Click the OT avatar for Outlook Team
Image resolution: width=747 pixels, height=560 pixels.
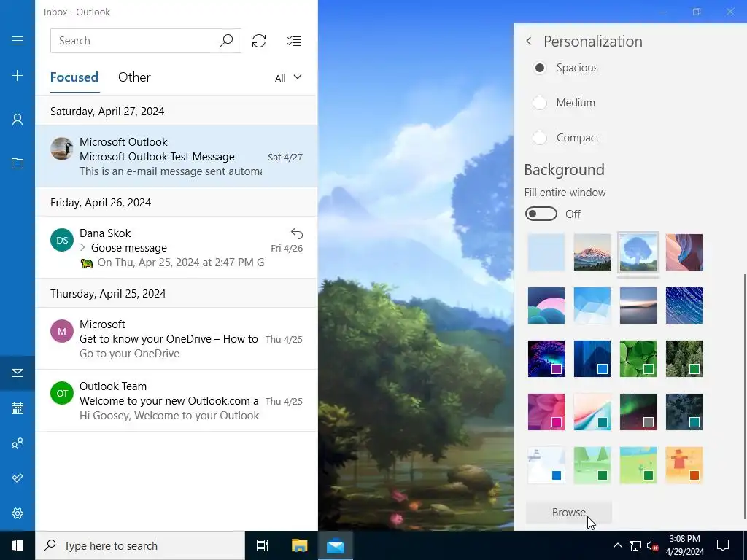(x=62, y=393)
